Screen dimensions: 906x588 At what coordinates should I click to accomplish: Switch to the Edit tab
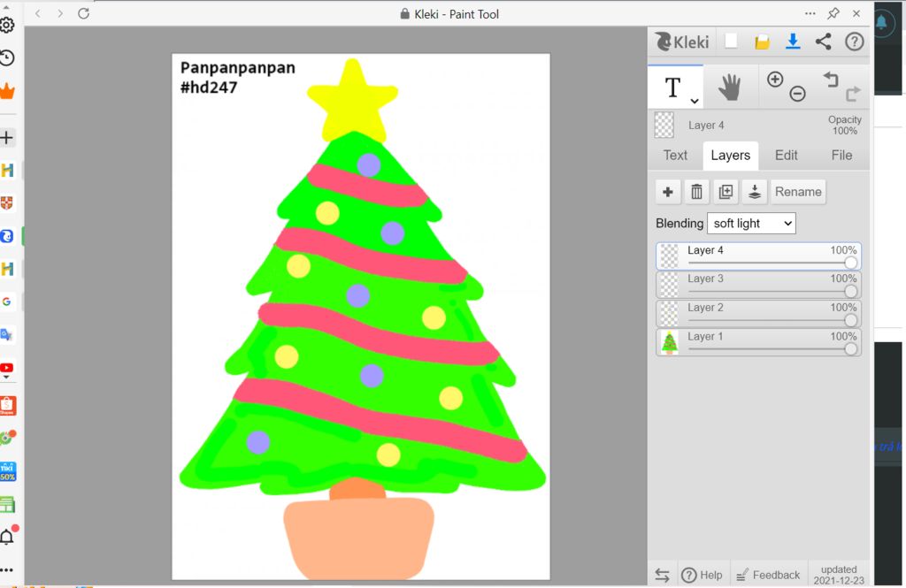786,156
